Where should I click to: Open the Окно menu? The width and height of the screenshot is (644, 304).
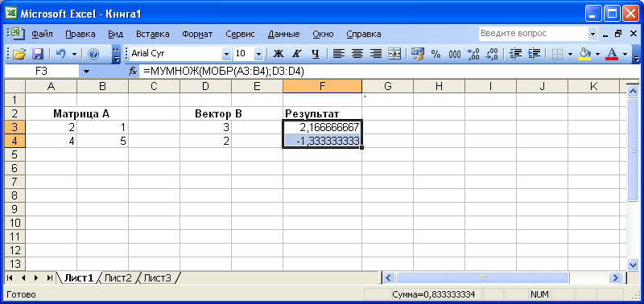323,34
